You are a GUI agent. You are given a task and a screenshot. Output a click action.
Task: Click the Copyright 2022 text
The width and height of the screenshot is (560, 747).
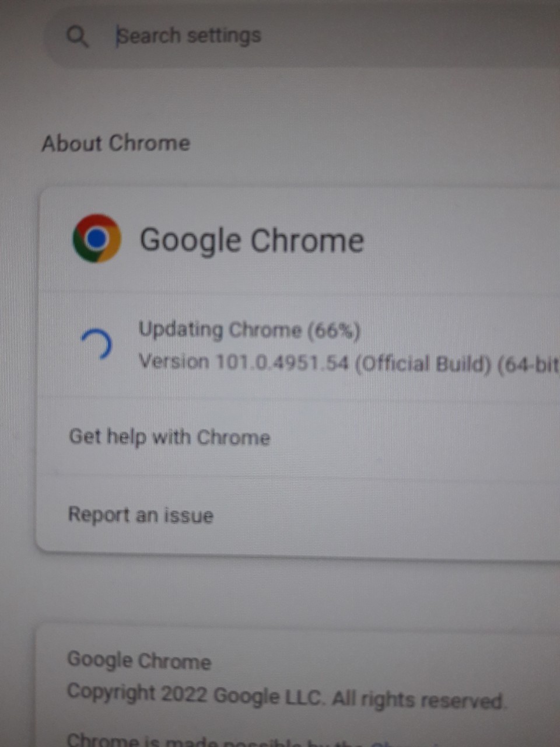point(137,694)
